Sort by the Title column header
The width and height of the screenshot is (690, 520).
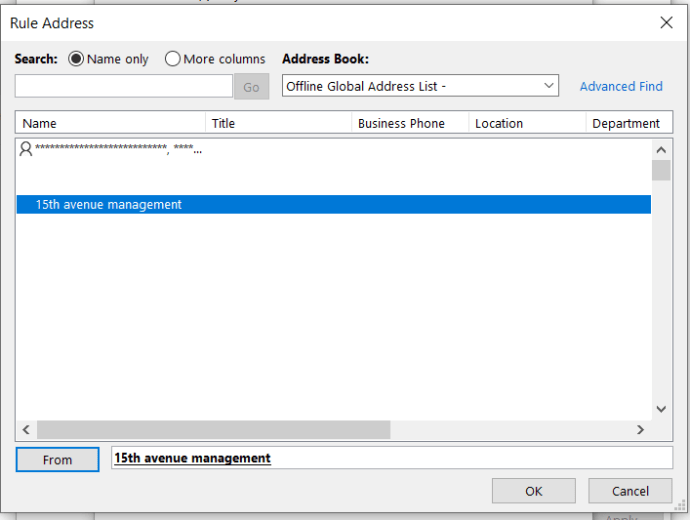click(279, 123)
